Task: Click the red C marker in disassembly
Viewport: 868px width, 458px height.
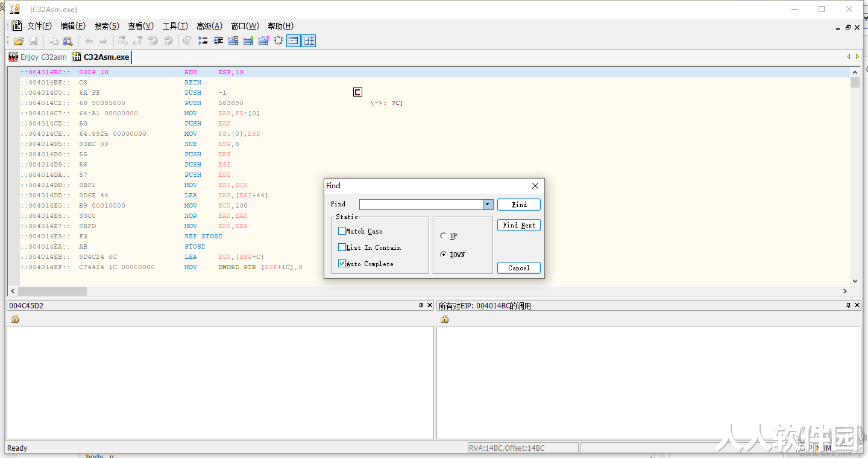Action: [357, 92]
